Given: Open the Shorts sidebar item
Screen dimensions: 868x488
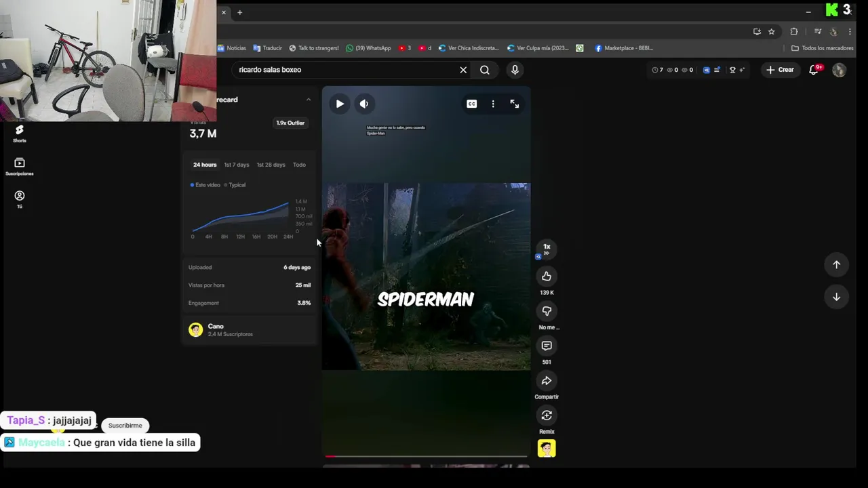Looking at the screenshot, I should [19, 134].
